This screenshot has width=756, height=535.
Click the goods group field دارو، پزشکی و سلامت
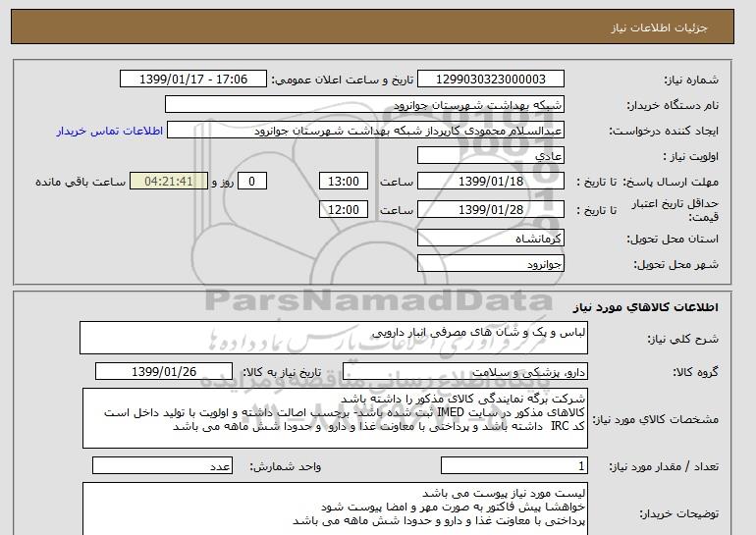[x=465, y=372]
